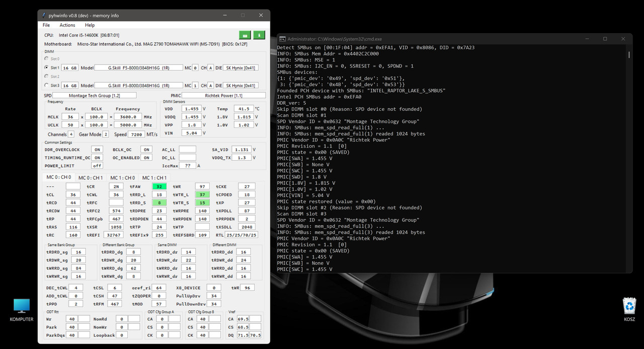Click the VDD voltage field
Viewport: 644px width, 349px height.
tap(192, 109)
